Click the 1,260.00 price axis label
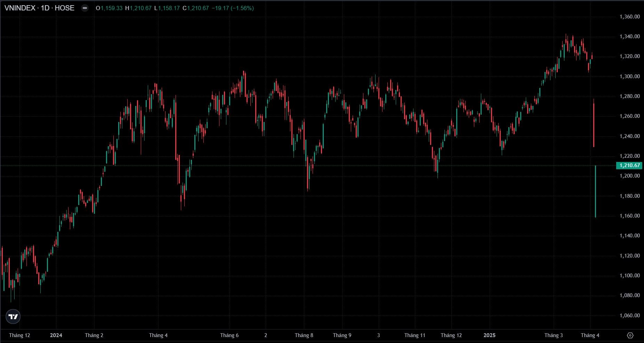This screenshot has height=343, width=644. pyautogui.click(x=630, y=116)
